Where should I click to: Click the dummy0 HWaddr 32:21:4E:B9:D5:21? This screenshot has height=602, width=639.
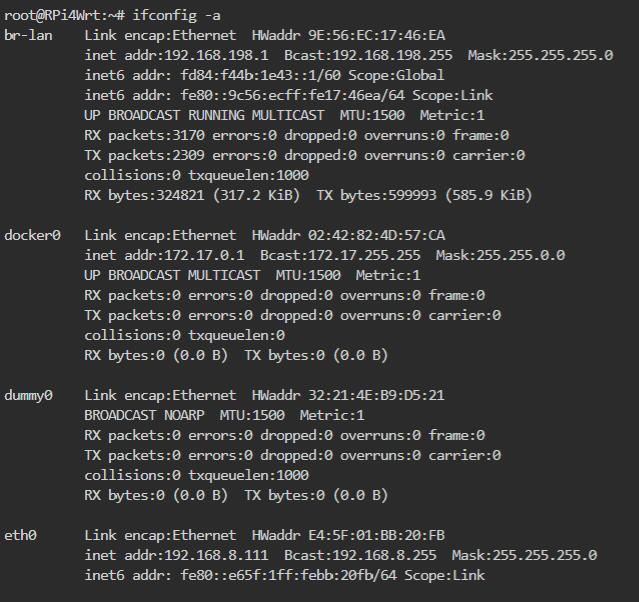point(348,395)
